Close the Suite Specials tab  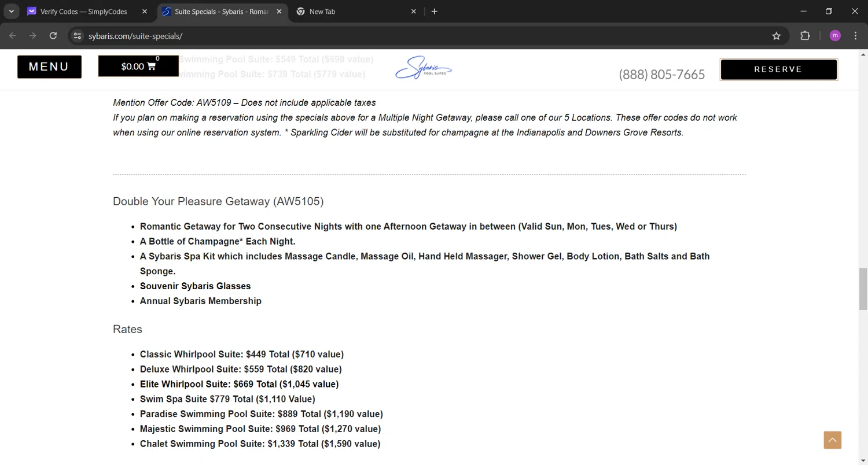click(279, 12)
